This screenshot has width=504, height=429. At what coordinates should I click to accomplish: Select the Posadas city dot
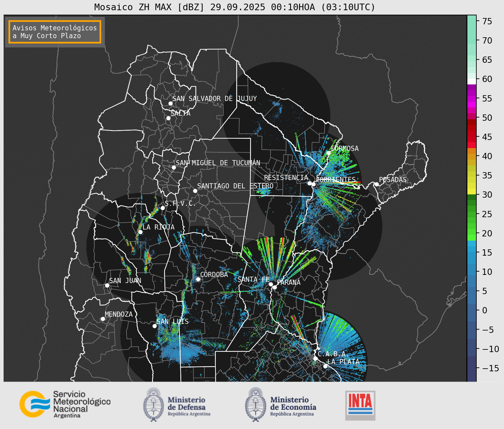coord(377,184)
